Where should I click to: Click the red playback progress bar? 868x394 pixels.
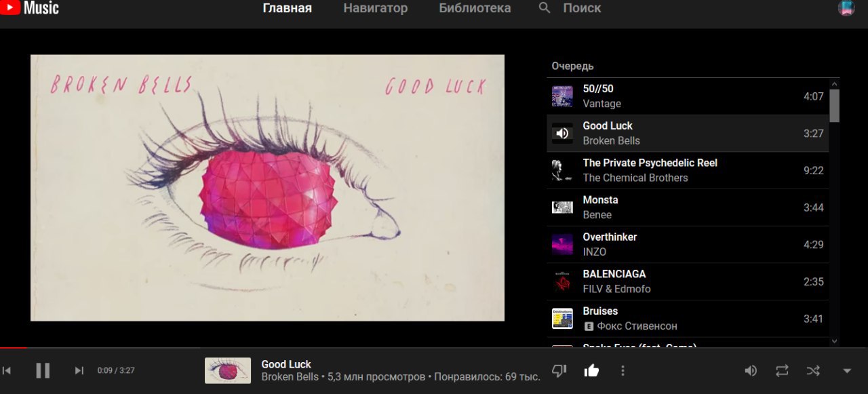coord(13,348)
